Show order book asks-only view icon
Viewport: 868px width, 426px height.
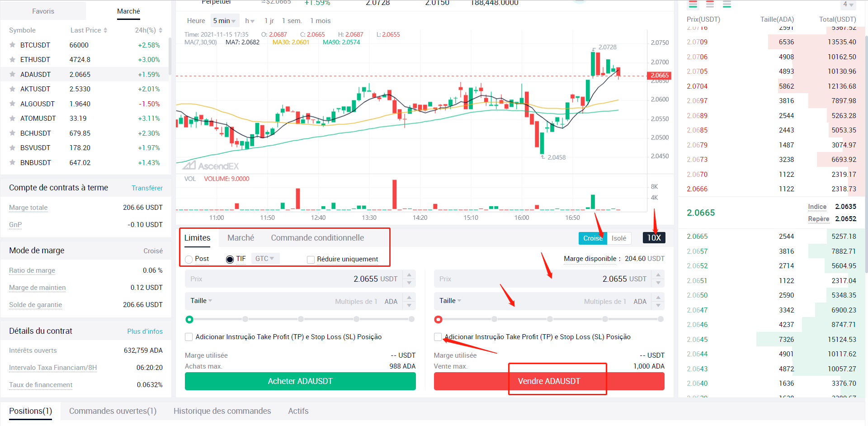(710, 5)
